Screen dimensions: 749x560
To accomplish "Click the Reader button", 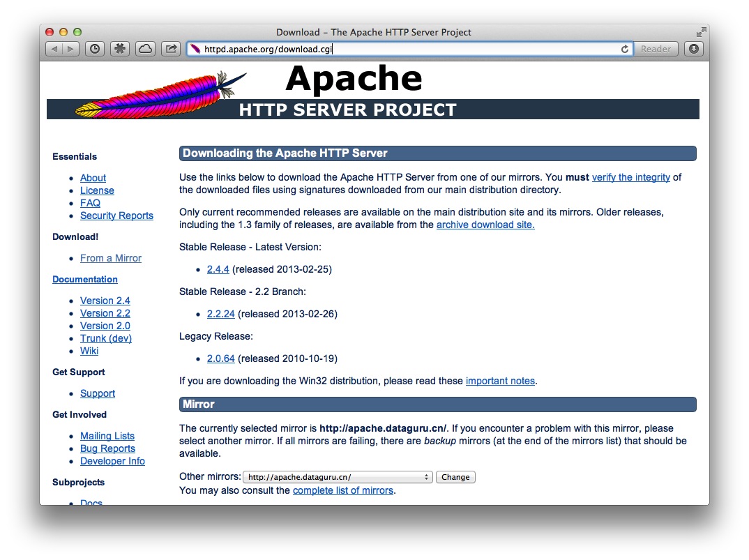I will 656,49.
